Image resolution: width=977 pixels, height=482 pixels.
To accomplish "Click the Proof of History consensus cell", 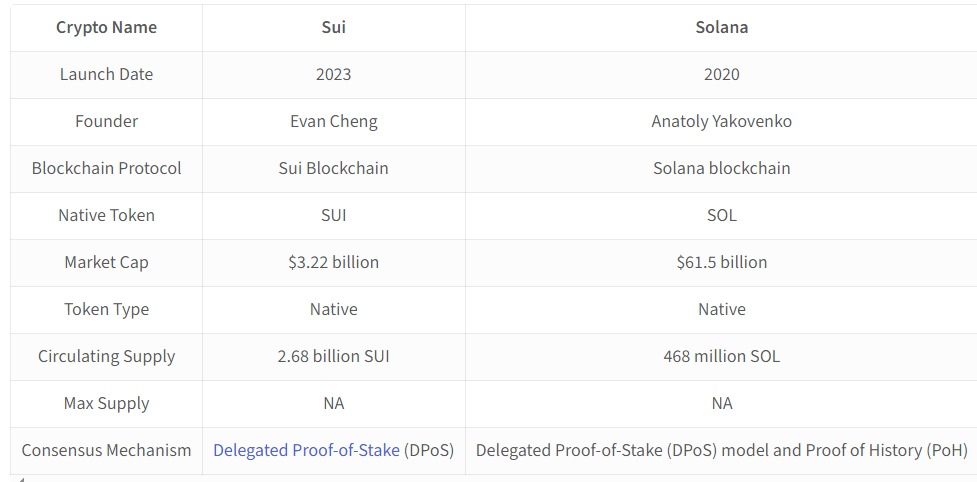I will 722,450.
